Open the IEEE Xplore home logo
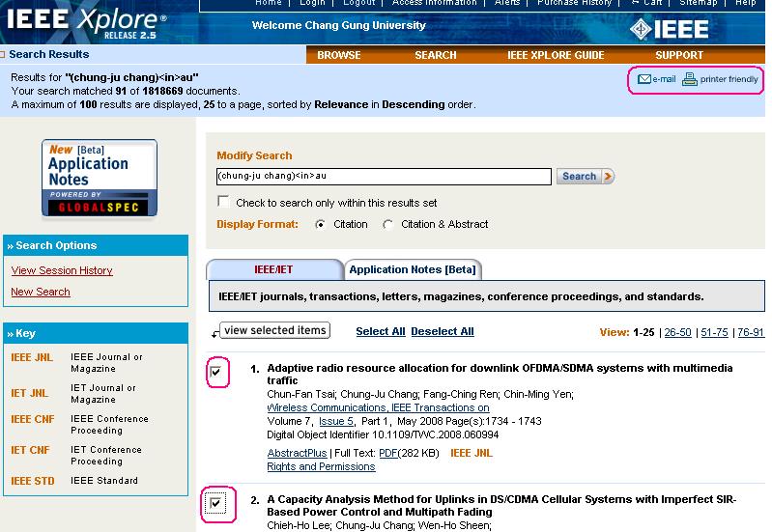 click(x=87, y=22)
